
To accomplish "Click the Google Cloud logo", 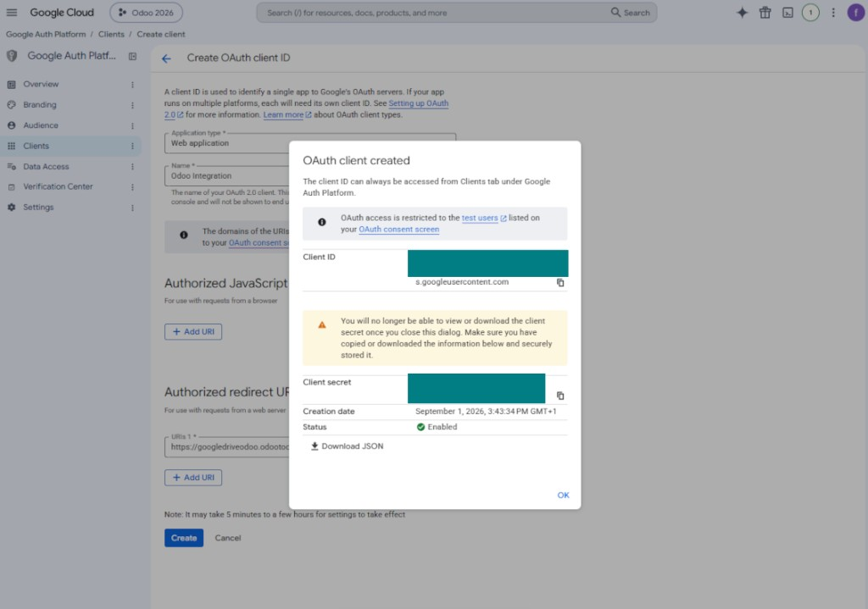I will pos(61,12).
